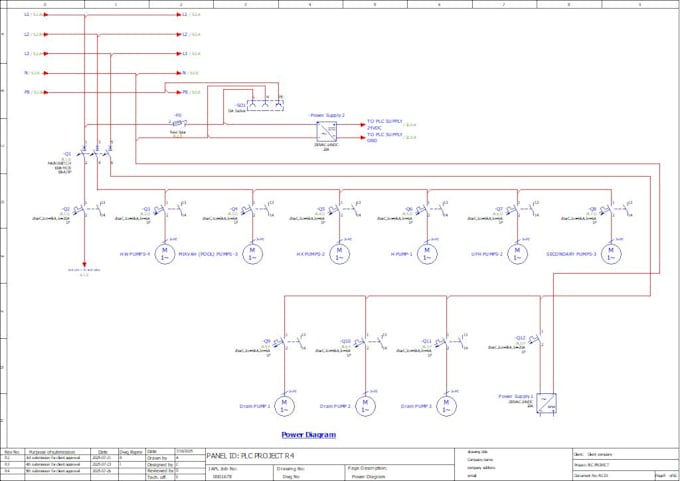Select the Drain PUMP 2 motor symbol

click(x=366, y=406)
